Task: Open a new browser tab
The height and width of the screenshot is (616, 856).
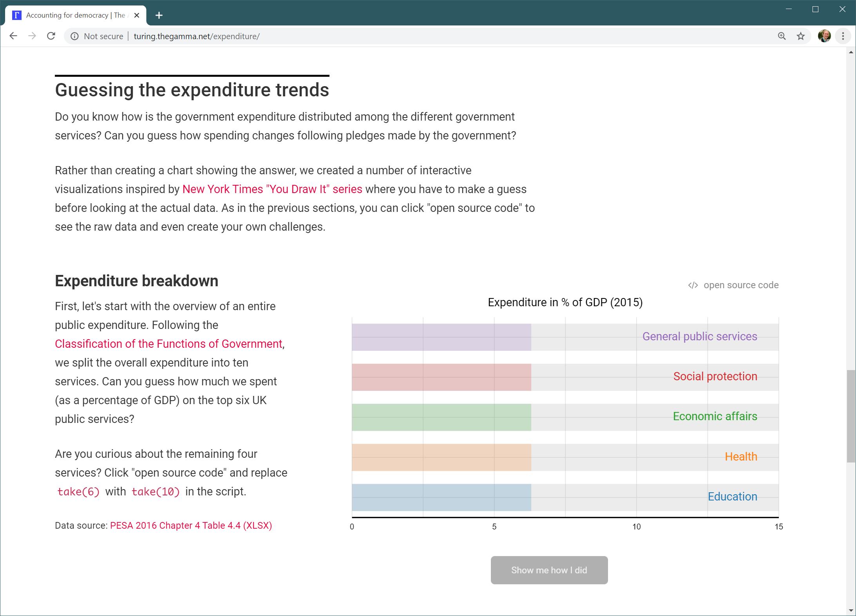Action: (x=159, y=15)
